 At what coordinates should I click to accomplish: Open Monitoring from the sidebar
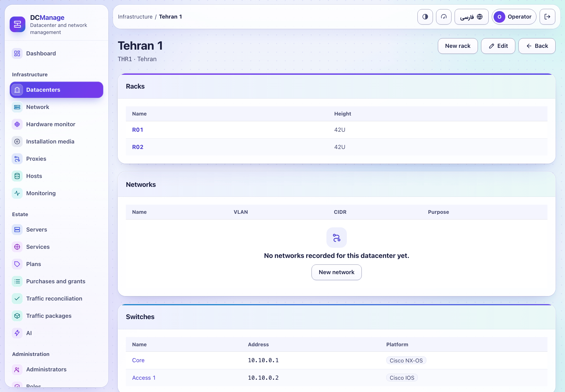(x=56, y=193)
